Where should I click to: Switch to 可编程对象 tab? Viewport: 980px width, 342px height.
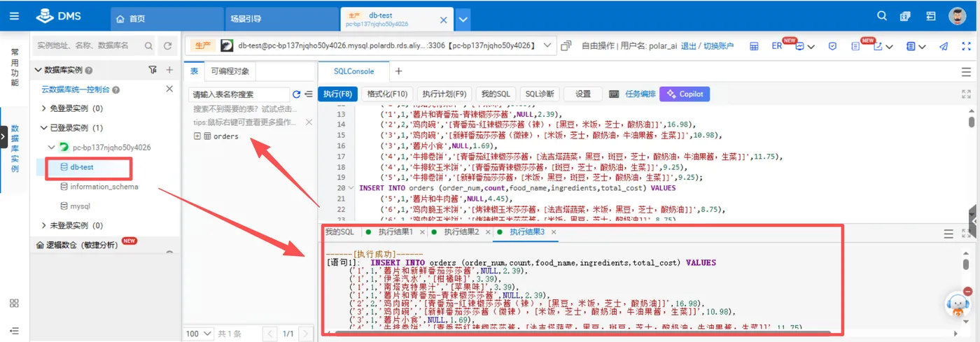pyautogui.click(x=230, y=71)
